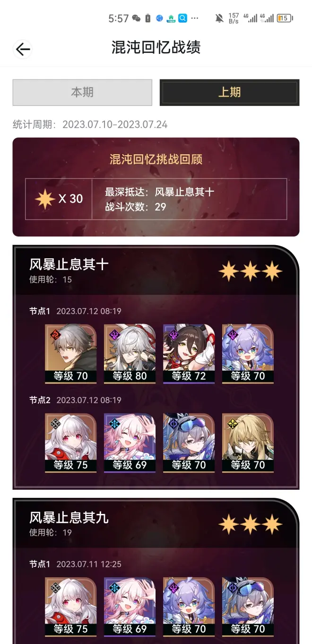Click the 风暴止息其九 floor title
The width and height of the screenshot is (312, 644).
(69, 518)
